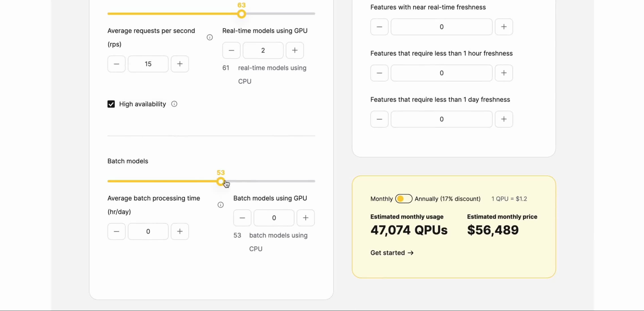Decrease average requests per second value
Viewport: 644px width, 311px height.
116,64
